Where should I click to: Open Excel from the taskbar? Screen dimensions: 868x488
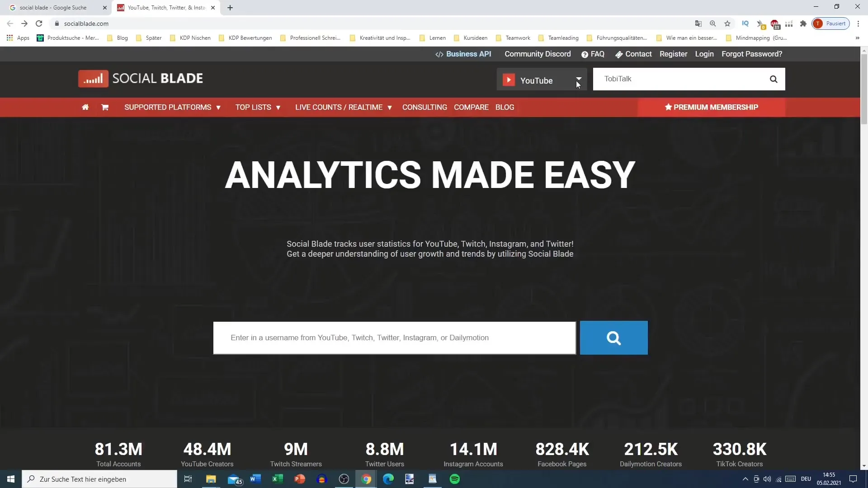click(x=278, y=479)
